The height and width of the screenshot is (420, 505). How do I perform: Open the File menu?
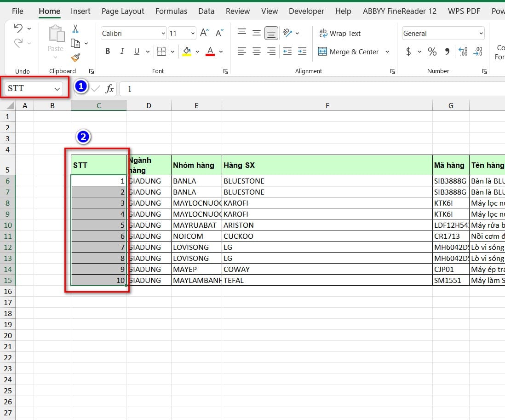17,12
